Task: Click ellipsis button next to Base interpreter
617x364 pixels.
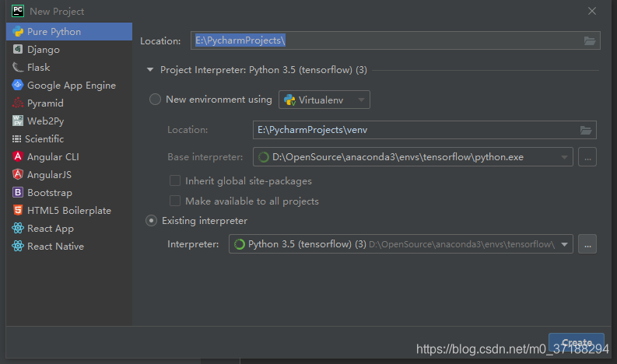Action: (587, 157)
